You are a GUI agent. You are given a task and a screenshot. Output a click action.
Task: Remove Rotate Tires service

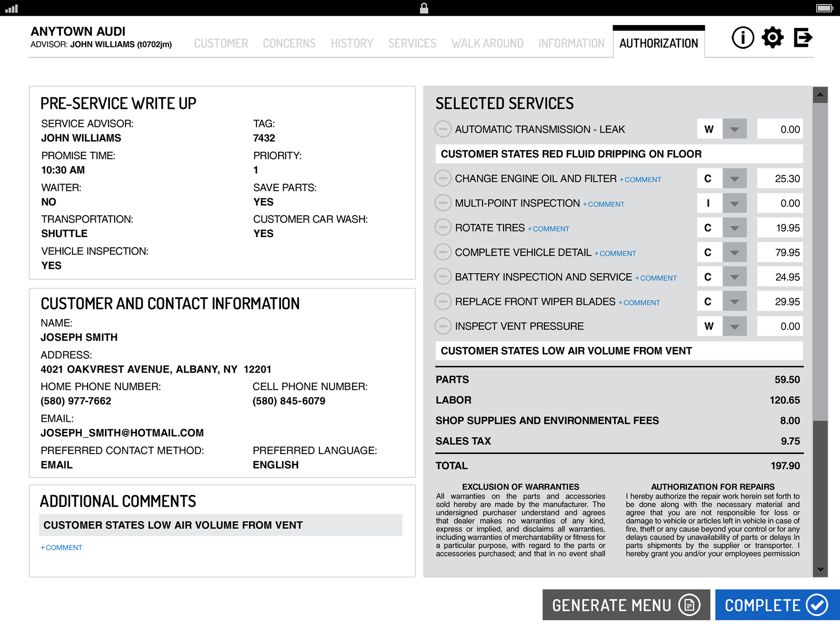click(443, 227)
